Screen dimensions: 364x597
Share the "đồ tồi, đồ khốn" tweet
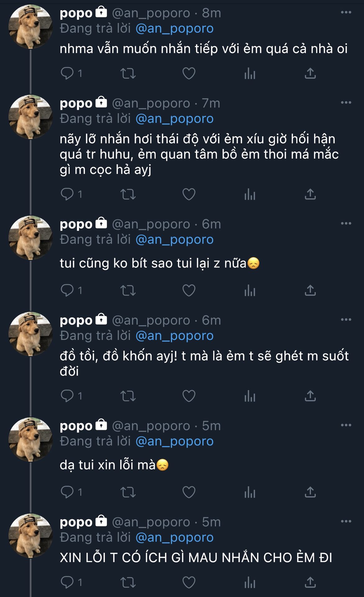(310, 396)
